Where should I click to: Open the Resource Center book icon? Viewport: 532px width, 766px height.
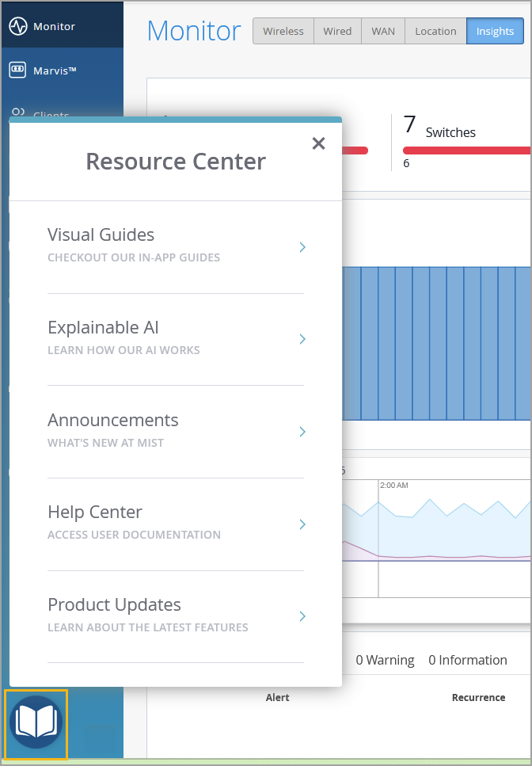[36, 722]
